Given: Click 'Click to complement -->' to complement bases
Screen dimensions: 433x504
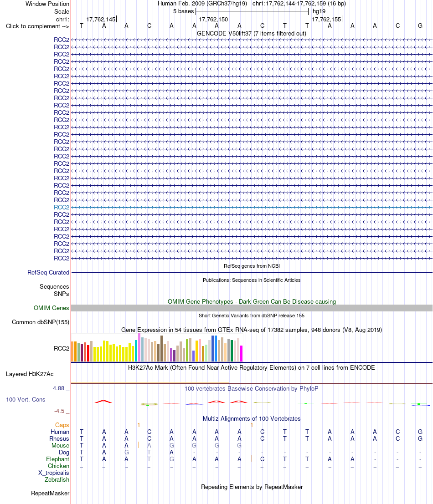Looking at the screenshot, I should coord(37,26).
